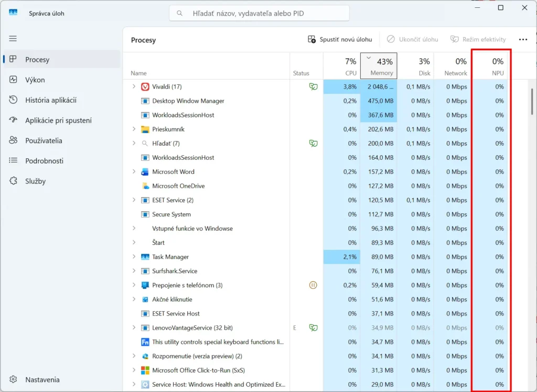The height and width of the screenshot is (392, 537).
Task: Click the Fn keyboard utility icon
Action: click(145, 342)
